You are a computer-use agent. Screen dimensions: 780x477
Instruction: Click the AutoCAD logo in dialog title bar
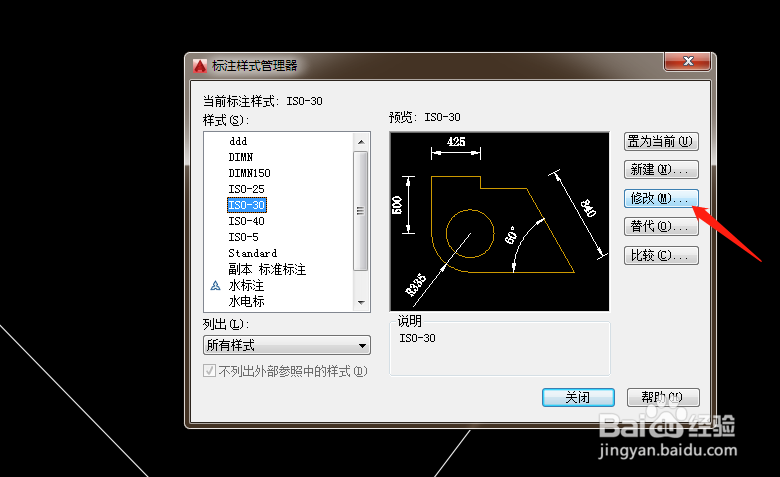tap(200, 66)
